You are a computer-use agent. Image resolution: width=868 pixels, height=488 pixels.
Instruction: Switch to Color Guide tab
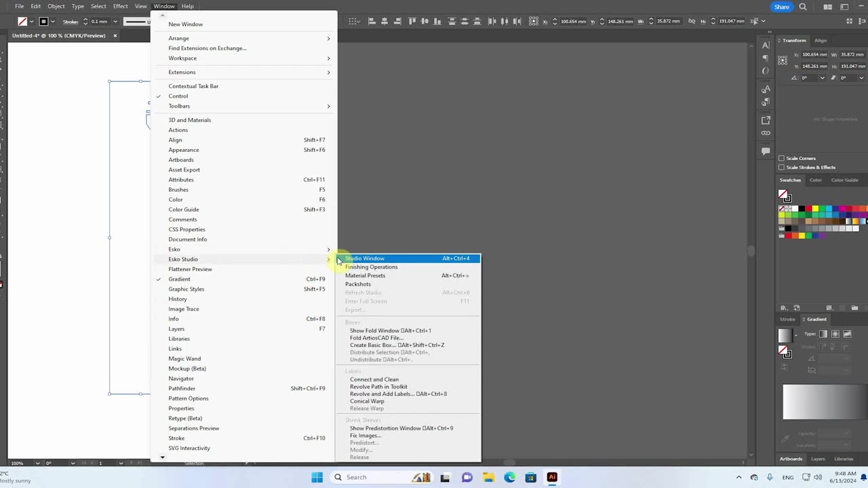click(x=844, y=180)
